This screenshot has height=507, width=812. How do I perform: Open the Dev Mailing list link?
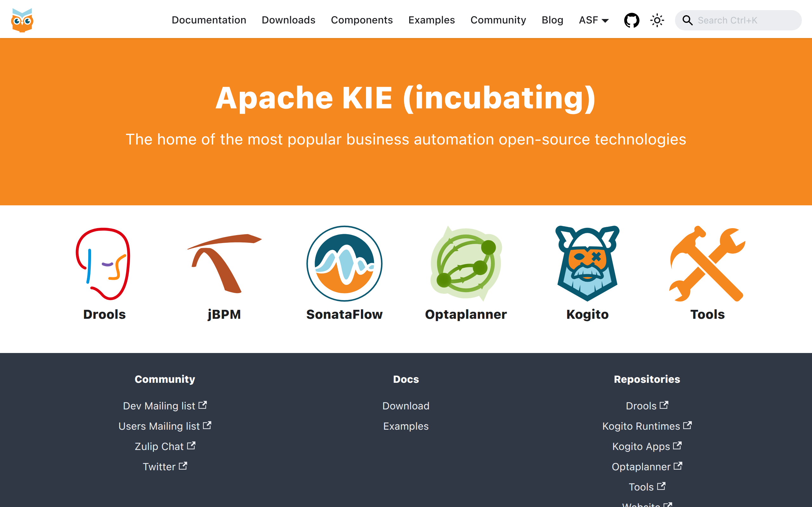[165, 406]
